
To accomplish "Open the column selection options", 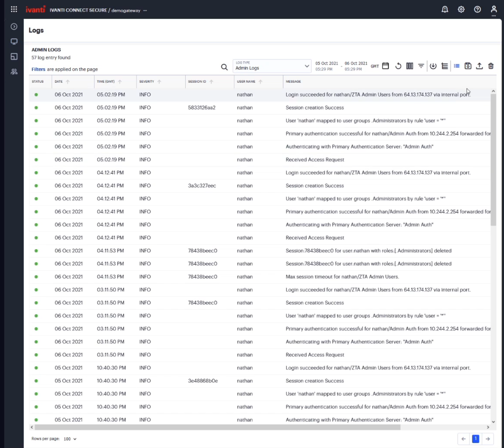I will pos(410,66).
